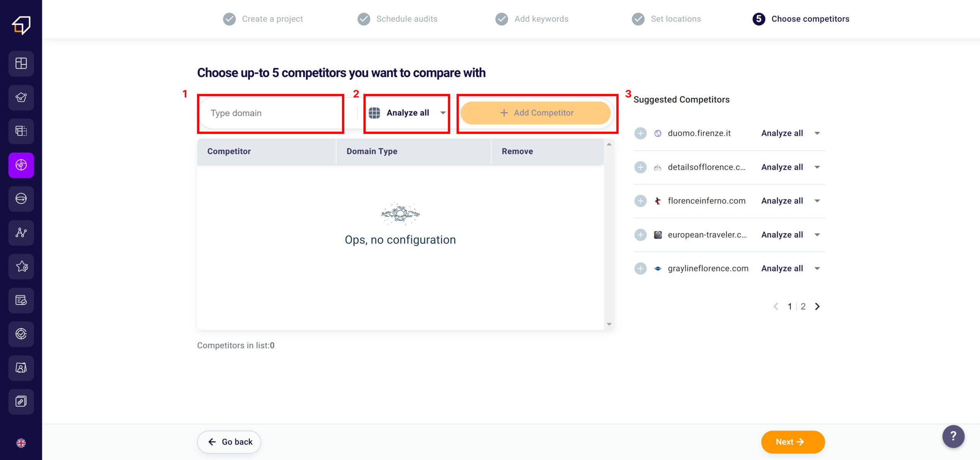Add graylineflorence.com with its plus icon
Image resolution: width=980 pixels, height=460 pixels.
[x=640, y=269]
